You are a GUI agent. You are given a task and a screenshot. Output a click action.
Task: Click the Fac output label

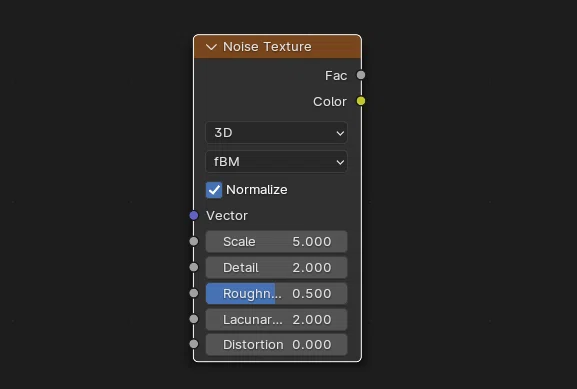coord(336,75)
